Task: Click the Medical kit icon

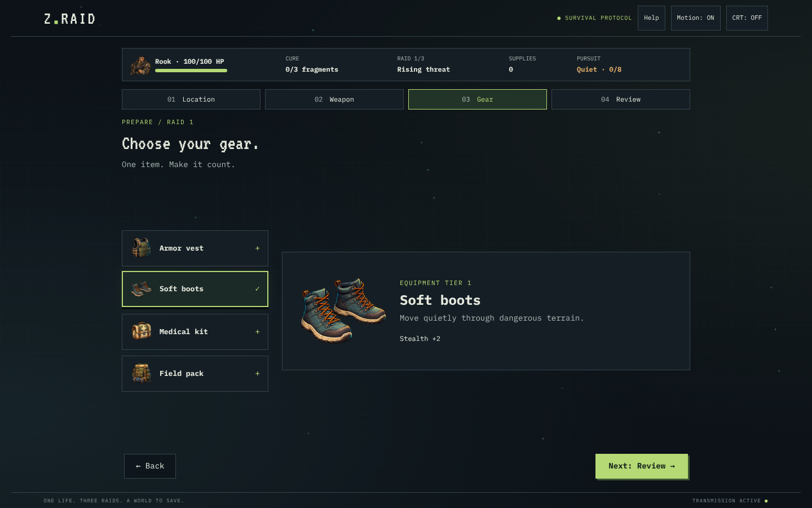Action: [x=142, y=331]
